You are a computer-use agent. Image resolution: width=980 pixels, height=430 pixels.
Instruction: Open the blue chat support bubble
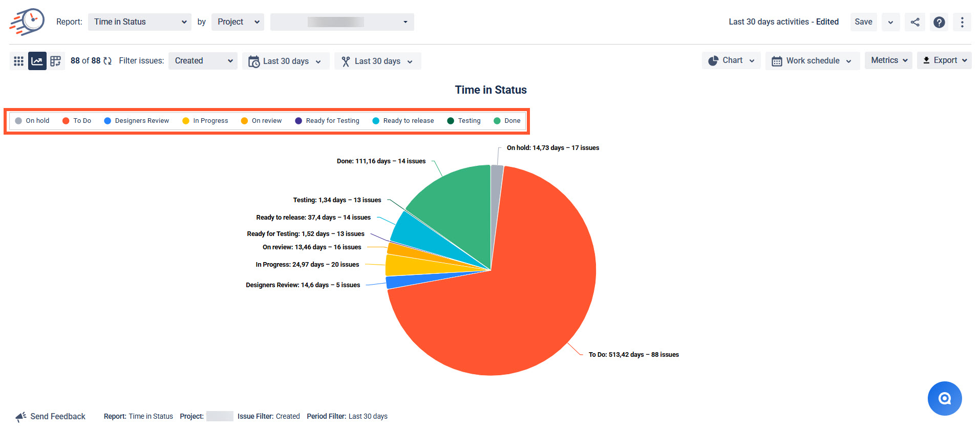pyautogui.click(x=945, y=398)
